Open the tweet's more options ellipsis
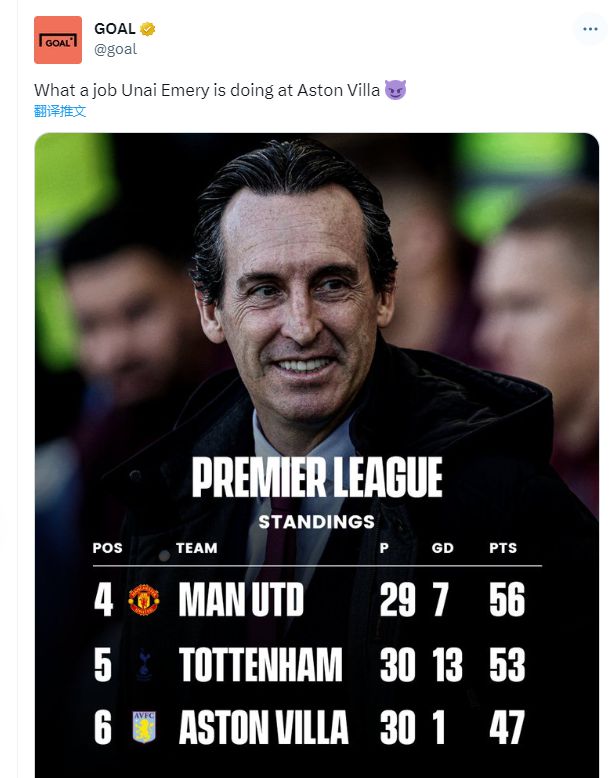 tap(589, 30)
